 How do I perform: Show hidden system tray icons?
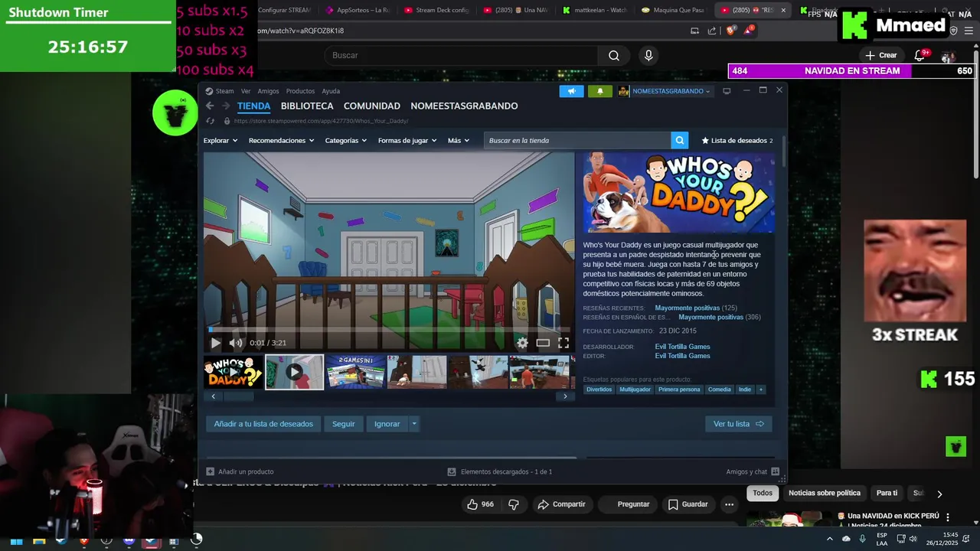pyautogui.click(x=829, y=540)
